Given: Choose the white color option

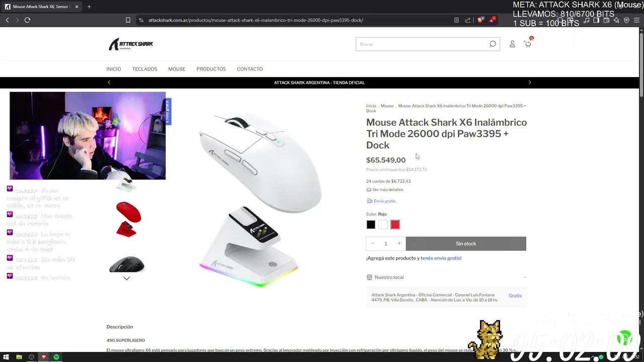Looking at the screenshot, I should (x=383, y=225).
